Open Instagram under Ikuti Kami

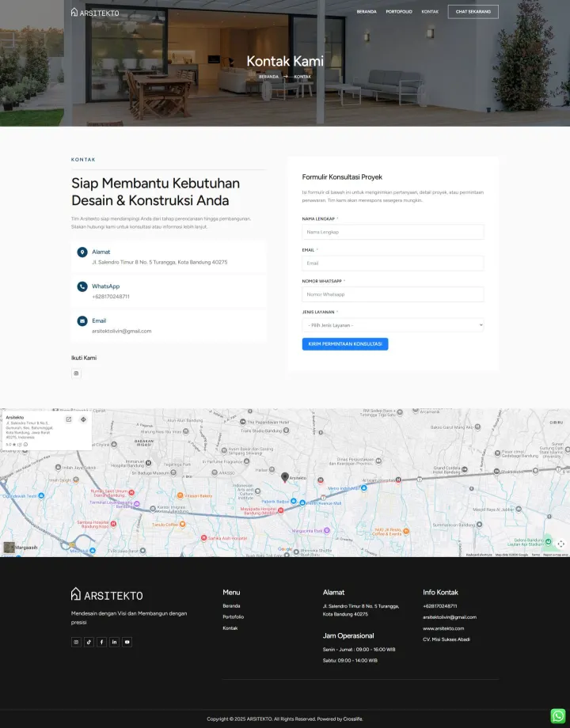(x=76, y=373)
